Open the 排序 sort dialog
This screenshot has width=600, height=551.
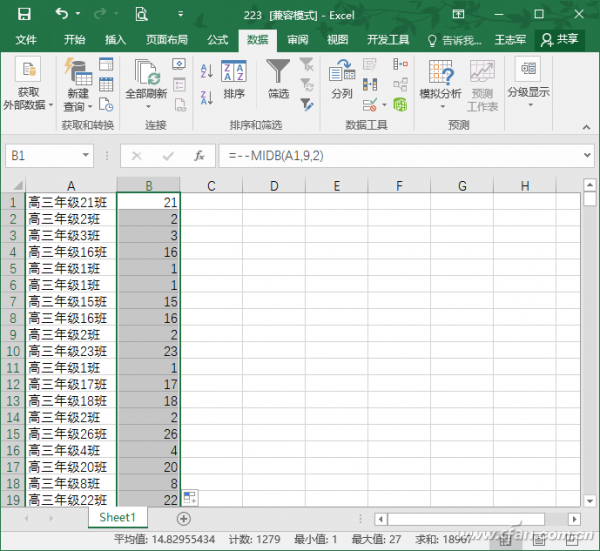[234, 80]
